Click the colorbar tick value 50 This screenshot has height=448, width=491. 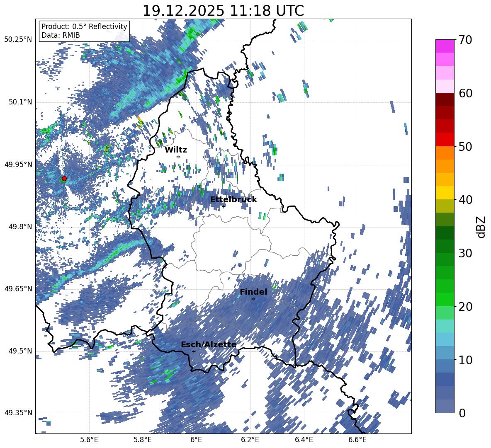point(466,146)
